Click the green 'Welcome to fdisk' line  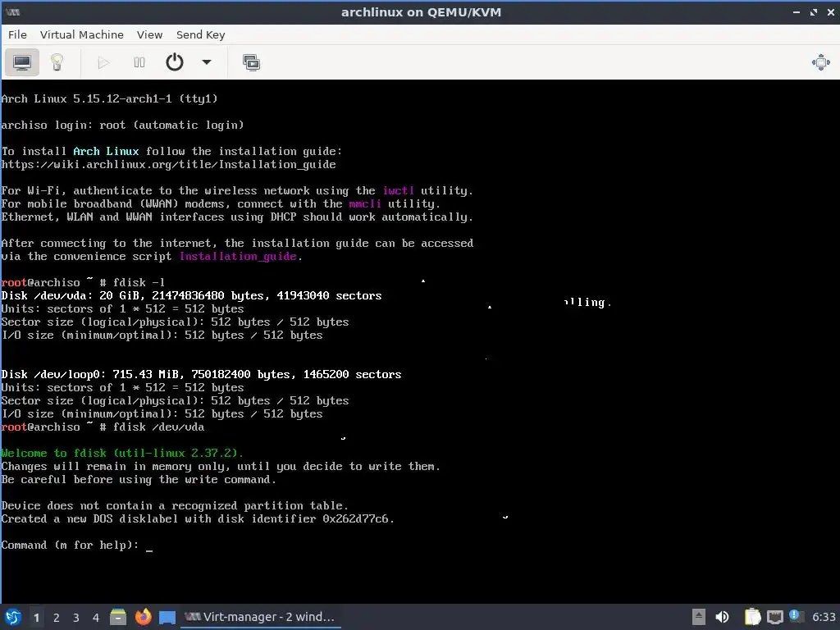[122, 453]
